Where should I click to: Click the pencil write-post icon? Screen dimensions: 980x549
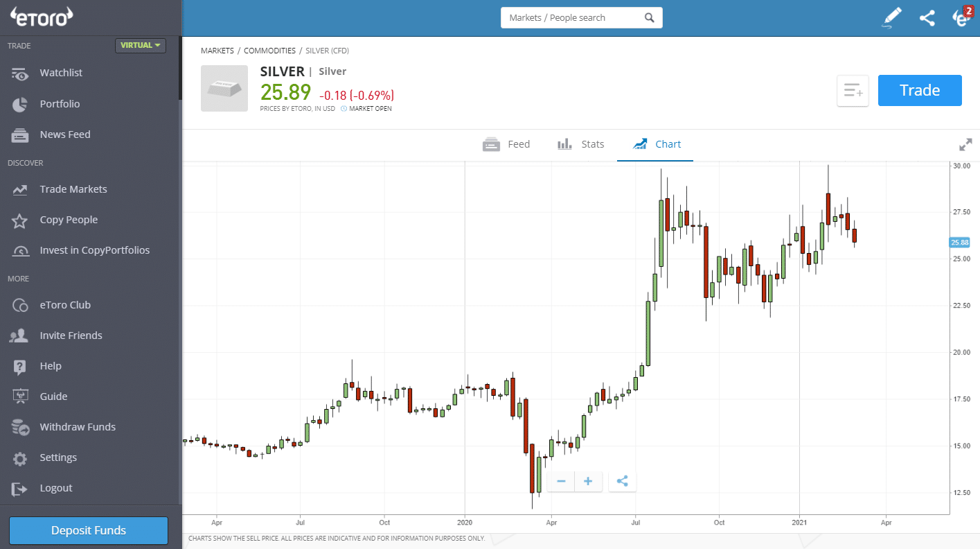tap(892, 18)
